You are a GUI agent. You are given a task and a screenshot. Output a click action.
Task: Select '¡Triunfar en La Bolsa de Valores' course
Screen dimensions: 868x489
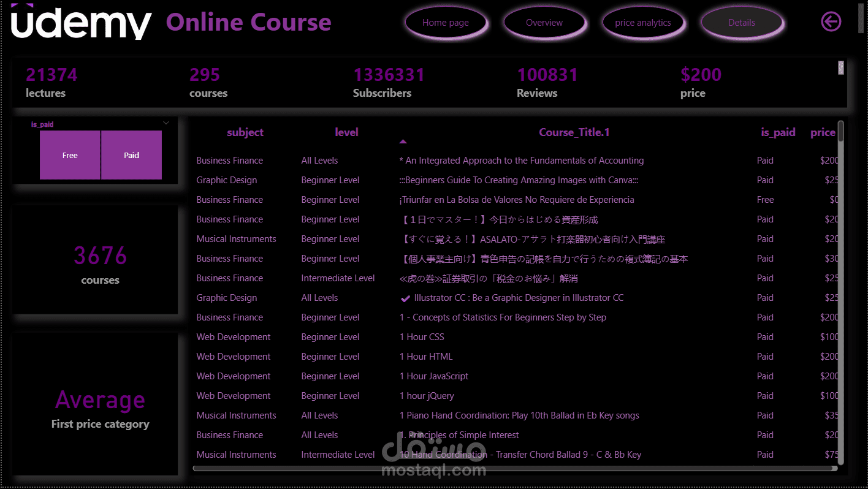517,200
